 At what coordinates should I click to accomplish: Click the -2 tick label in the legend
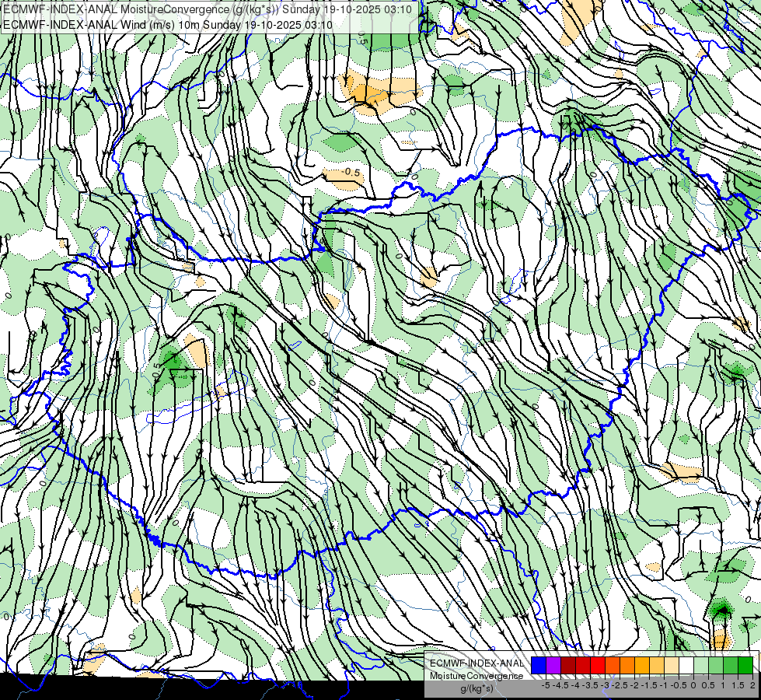(634, 685)
